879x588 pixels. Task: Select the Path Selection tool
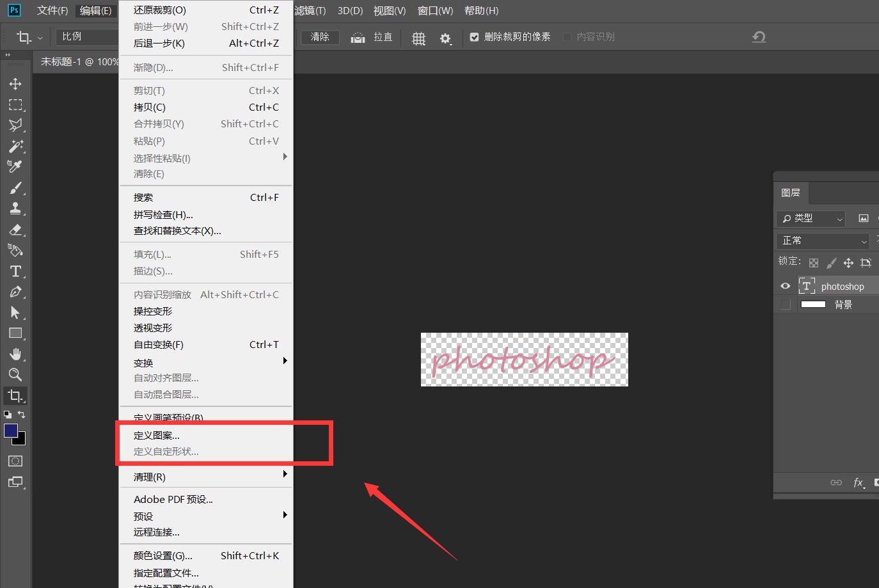(x=15, y=312)
